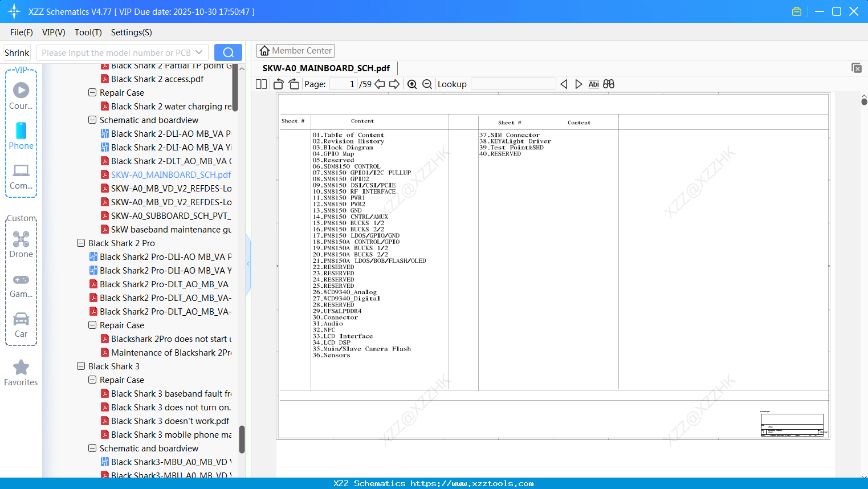Click the binoculars search icon

[609, 84]
